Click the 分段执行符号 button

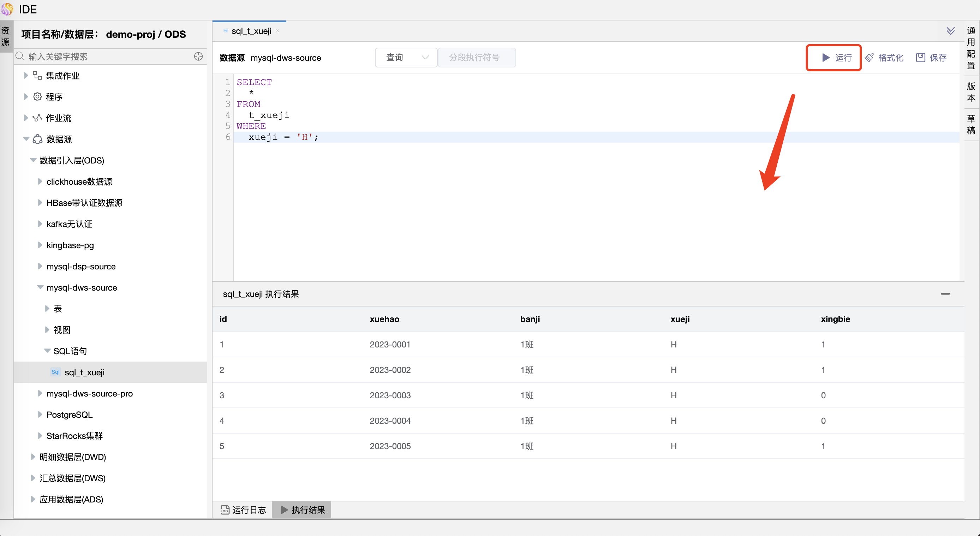(x=476, y=58)
